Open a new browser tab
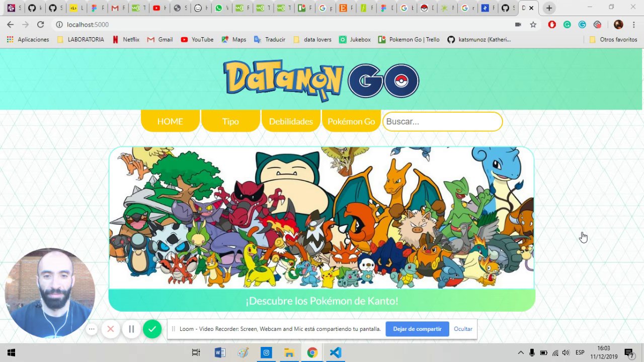 click(x=549, y=8)
